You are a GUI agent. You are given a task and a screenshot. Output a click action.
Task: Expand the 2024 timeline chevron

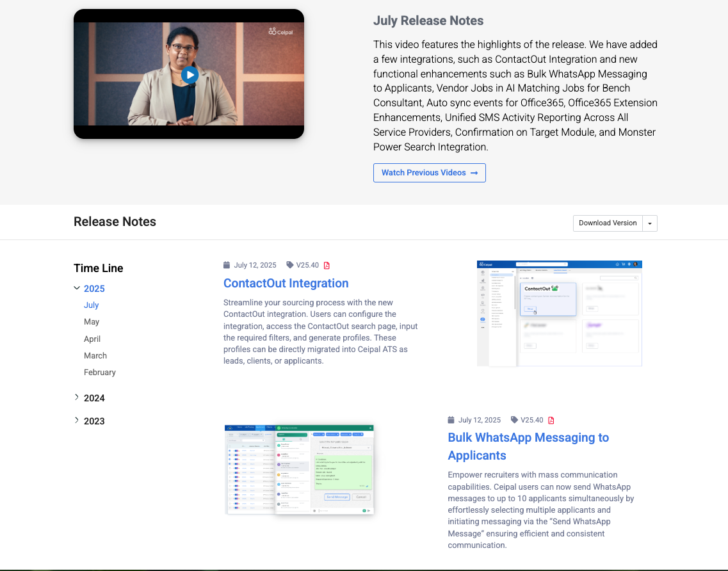[x=77, y=398]
